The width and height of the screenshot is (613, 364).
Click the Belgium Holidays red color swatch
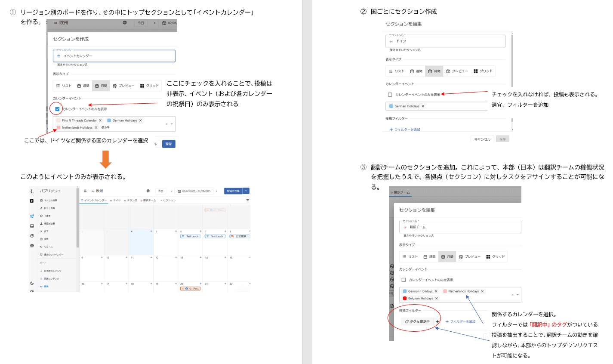pos(405,298)
